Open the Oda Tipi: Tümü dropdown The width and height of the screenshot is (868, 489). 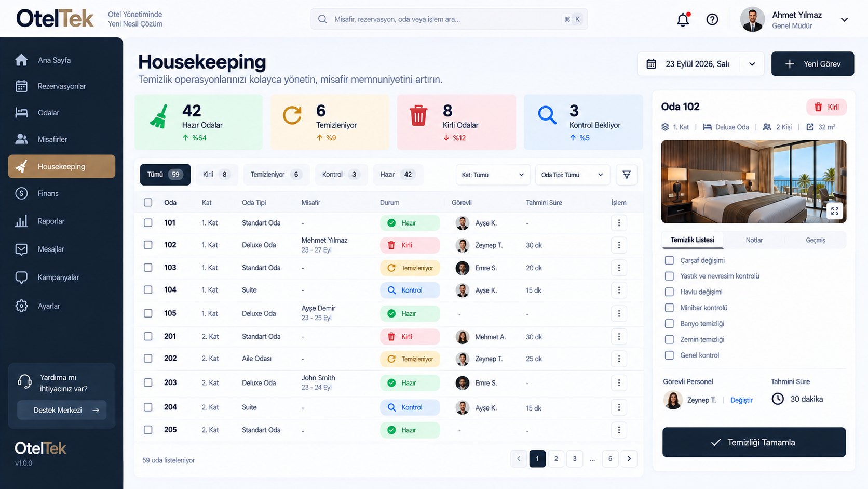(572, 175)
